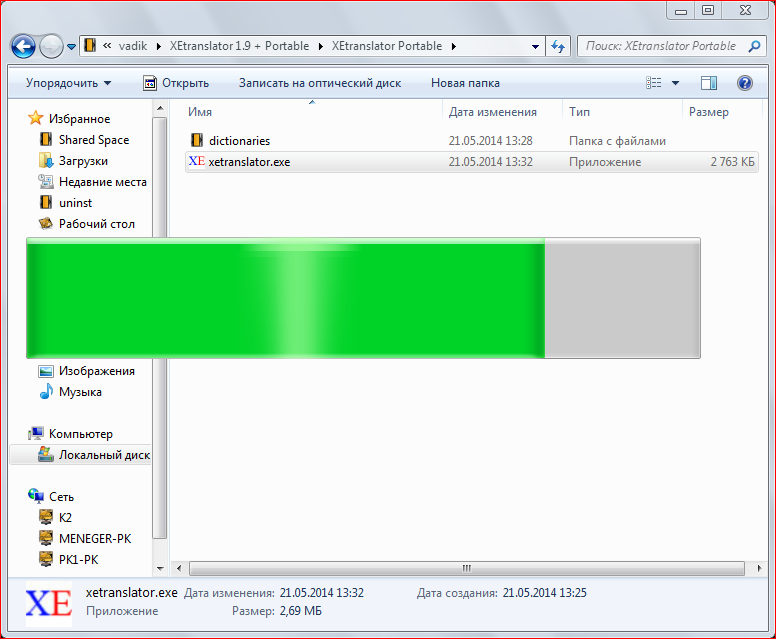The height and width of the screenshot is (639, 776).
Task: Click in the XEtranslator Portable search field
Action: (660, 46)
